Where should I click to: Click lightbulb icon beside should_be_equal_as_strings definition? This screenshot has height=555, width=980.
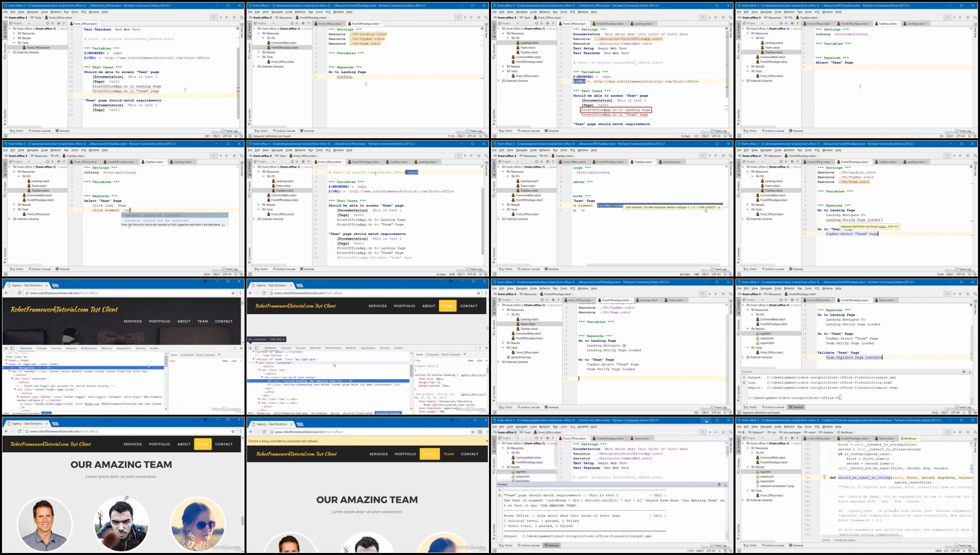(824, 477)
